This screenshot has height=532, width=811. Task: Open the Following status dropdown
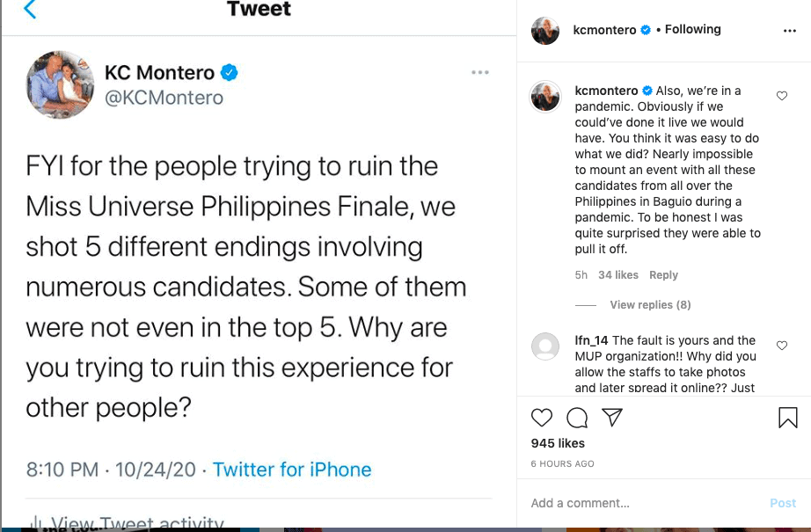[692, 30]
